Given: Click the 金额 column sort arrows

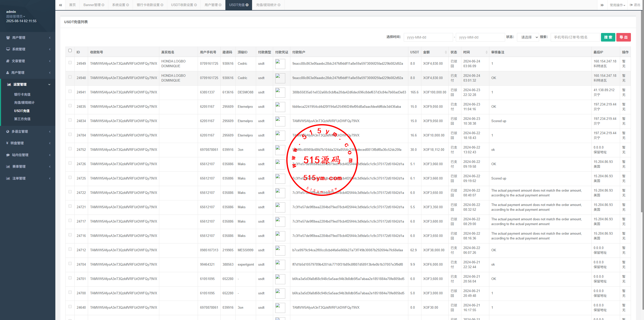Looking at the screenshot, I should coord(446,52).
